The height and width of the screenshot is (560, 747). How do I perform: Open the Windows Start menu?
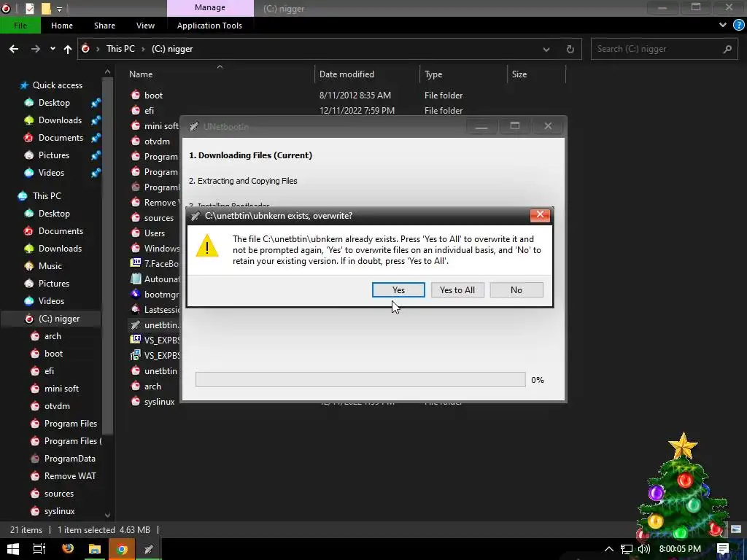[x=13, y=549]
